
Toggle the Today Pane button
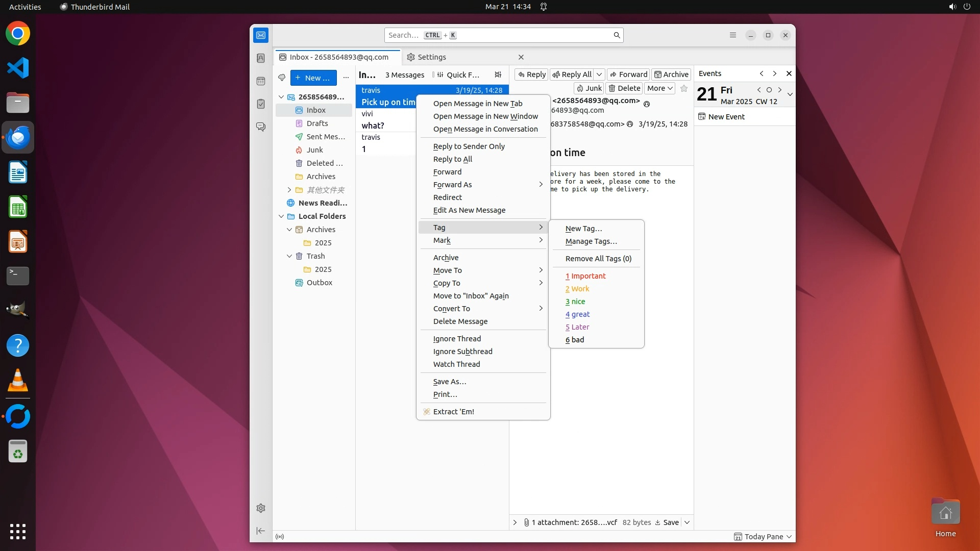(763, 537)
